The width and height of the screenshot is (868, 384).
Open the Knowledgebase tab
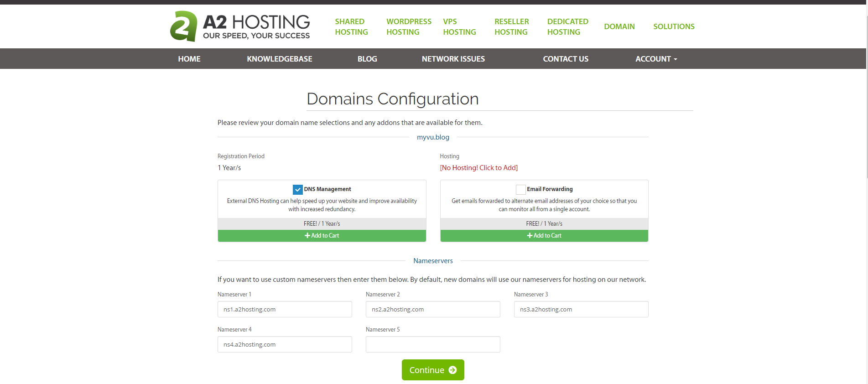coord(279,59)
